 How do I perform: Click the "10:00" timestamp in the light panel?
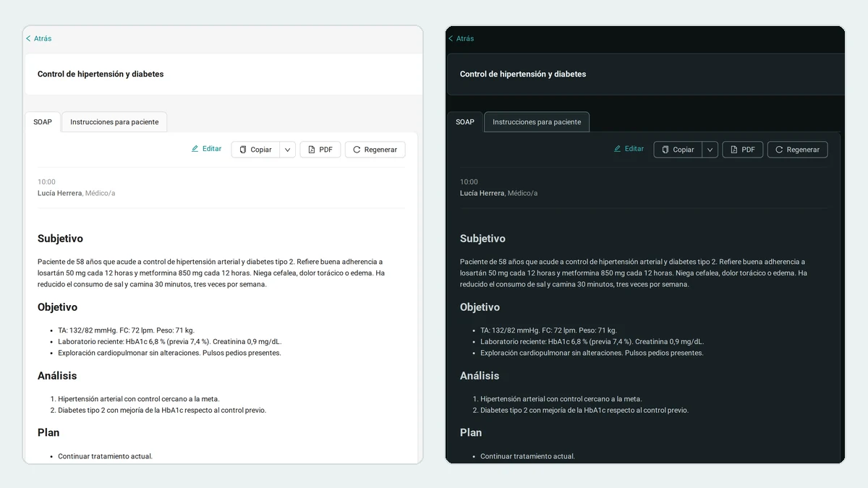pos(46,182)
